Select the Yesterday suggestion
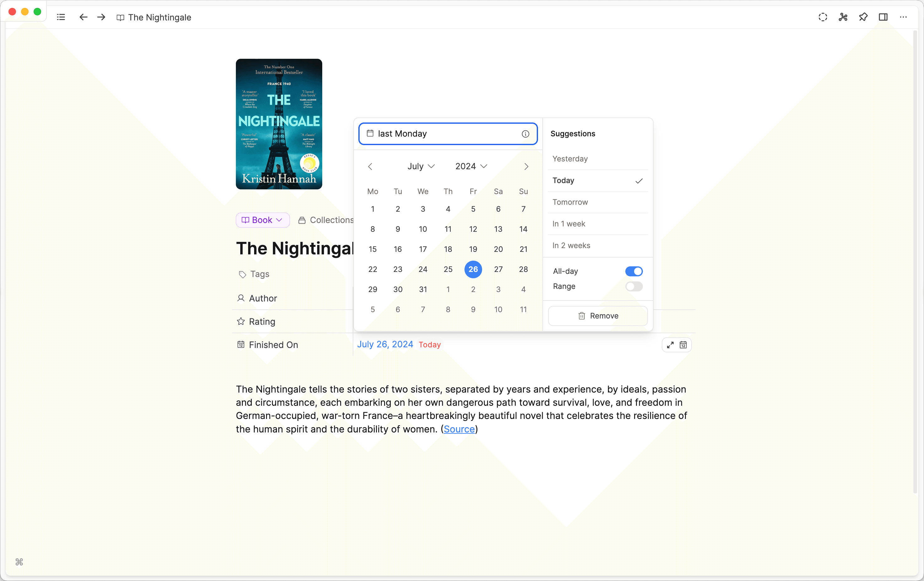 (x=597, y=159)
